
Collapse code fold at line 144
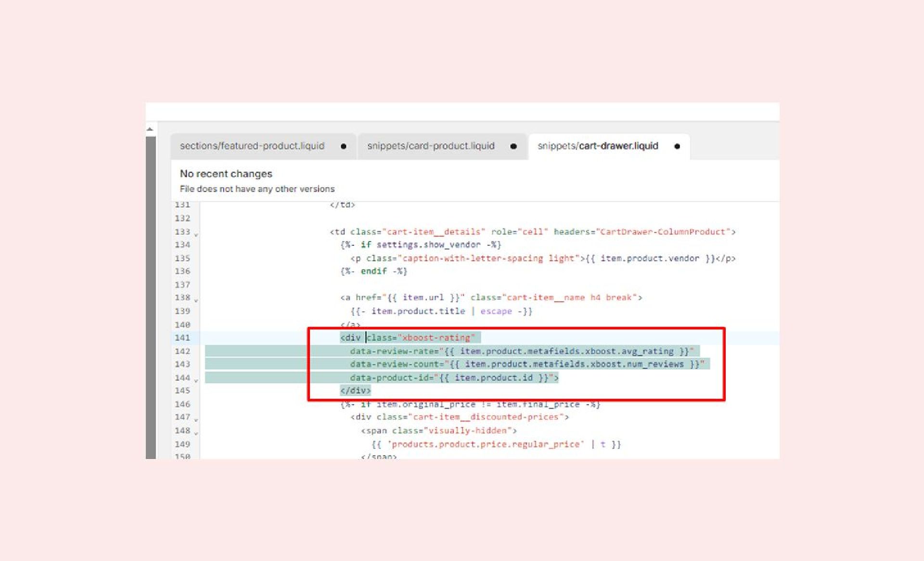tap(196, 381)
